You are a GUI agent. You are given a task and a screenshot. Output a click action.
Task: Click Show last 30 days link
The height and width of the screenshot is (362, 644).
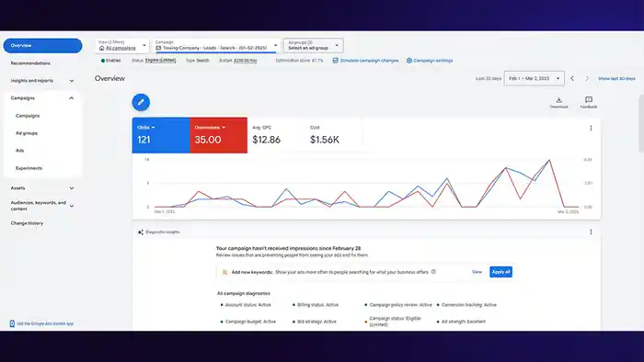coord(616,78)
